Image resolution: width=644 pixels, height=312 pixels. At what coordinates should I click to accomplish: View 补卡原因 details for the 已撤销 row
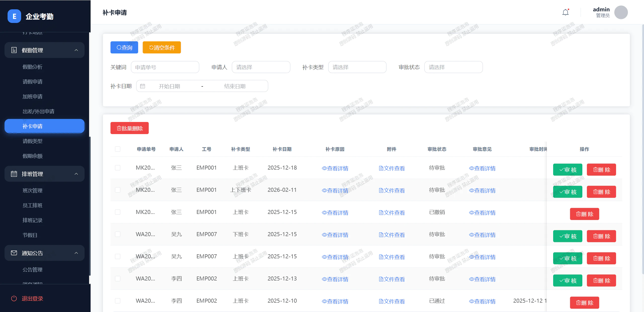pos(335,212)
